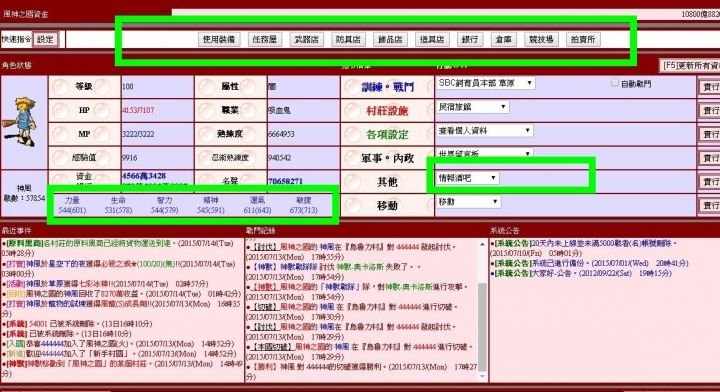The width and height of the screenshot is (720, 392).
Task: Click 實行 in the 其他 row
Action: pos(709,182)
